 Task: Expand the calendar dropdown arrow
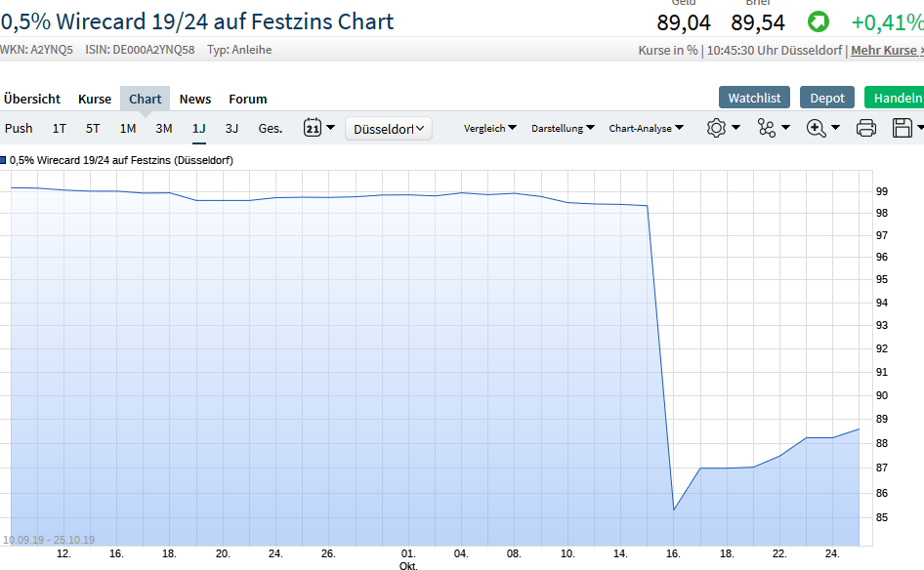coord(330,127)
